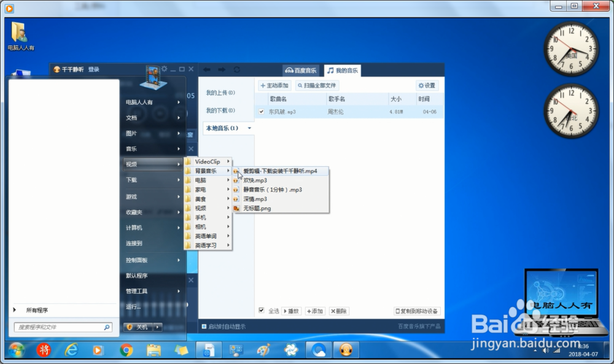This screenshot has width=614, height=364.
Task: Open media player icon in taskbar
Action: (98, 350)
